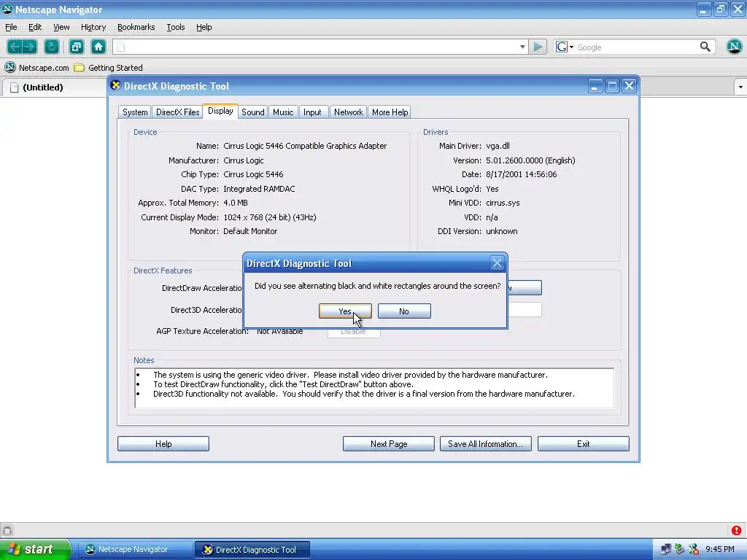Screen dimensions: 747x560
Task: Open the Netscape URL history dropdown
Action: tap(522, 47)
